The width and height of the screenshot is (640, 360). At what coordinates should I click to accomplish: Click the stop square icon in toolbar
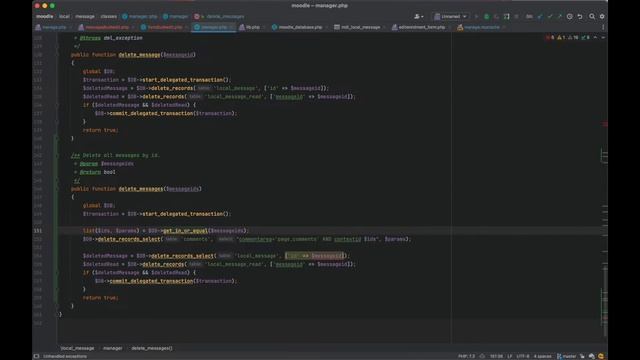tap(516, 16)
